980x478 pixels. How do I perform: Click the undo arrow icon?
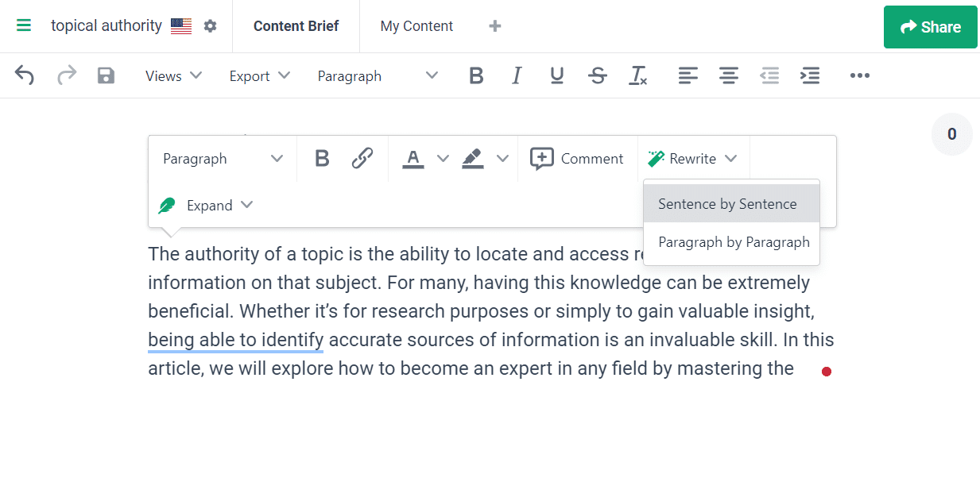tap(25, 75)
